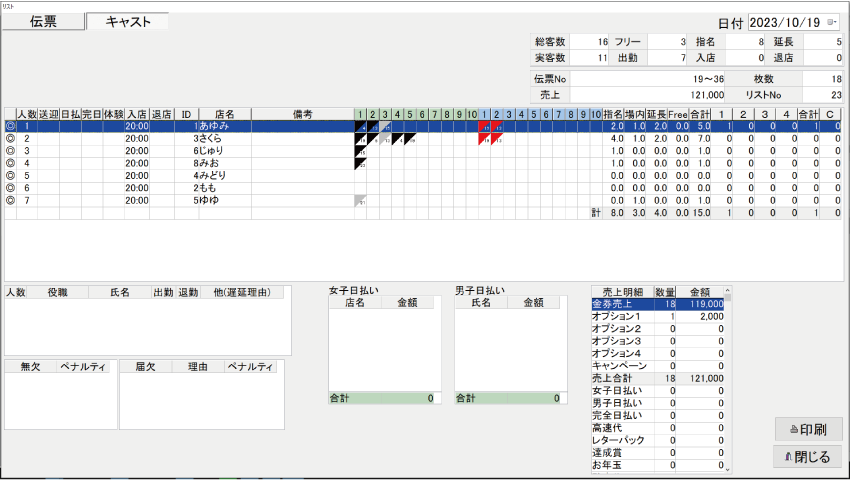Select お年玉 row in sales details
The image size is (850, 480).
coord(658,465)
